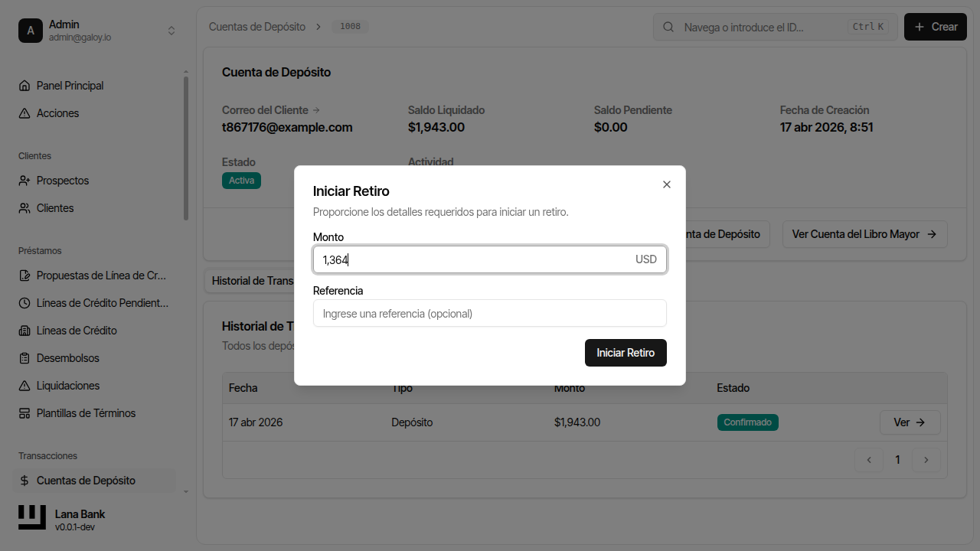Select Cuentas de Depósito sidebar item
980x551 pixels.
[x=86, y=481]
